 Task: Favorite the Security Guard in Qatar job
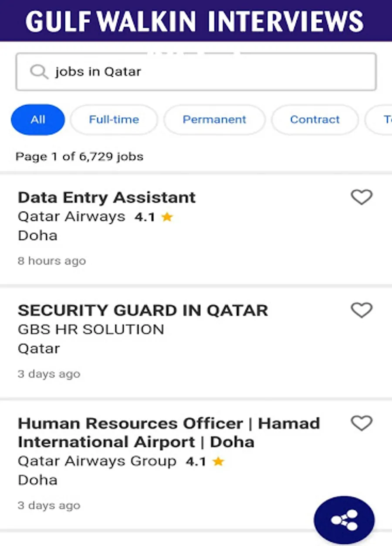[x=362, y=311]
